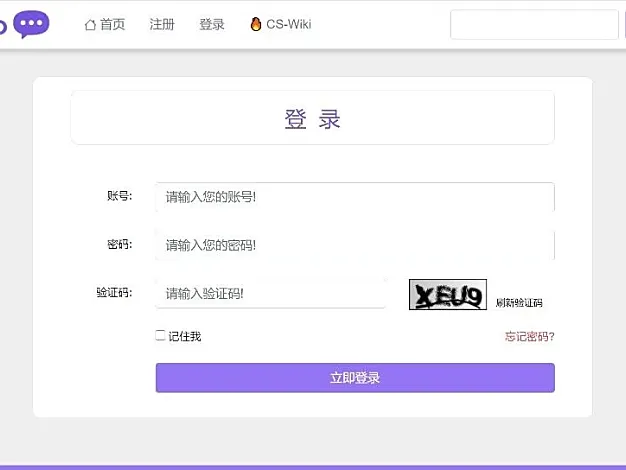Viewport: 626px width, 470px height.
Task: Click the purple chat bubble logo
Action: pyautogui.click(x=31, y=24)
